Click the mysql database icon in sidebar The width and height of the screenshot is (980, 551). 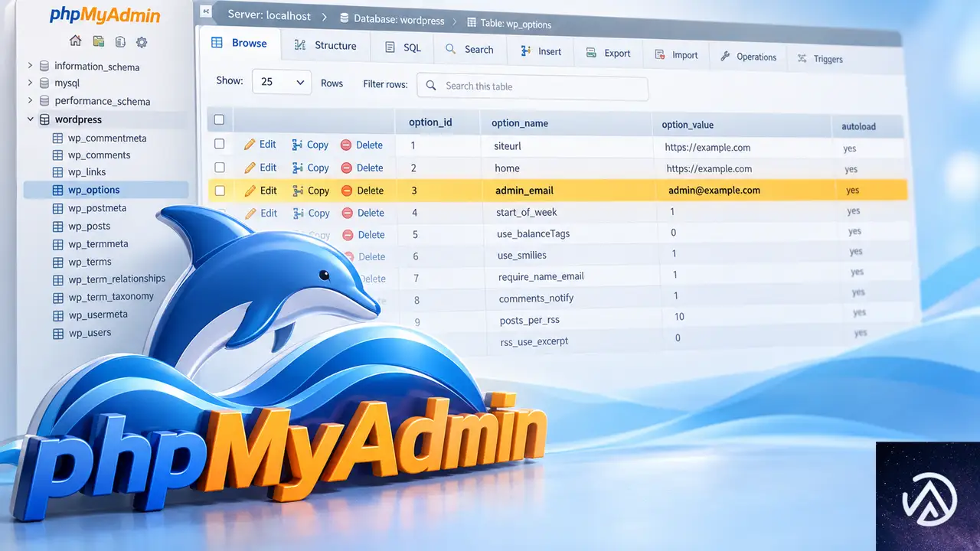coord(44,83)
